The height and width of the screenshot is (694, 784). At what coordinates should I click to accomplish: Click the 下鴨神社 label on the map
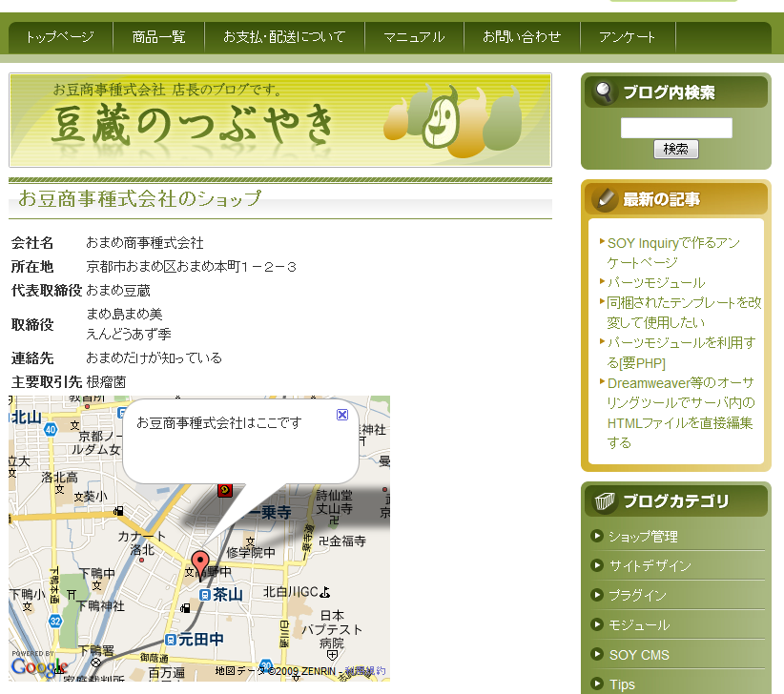click(101, 606)
